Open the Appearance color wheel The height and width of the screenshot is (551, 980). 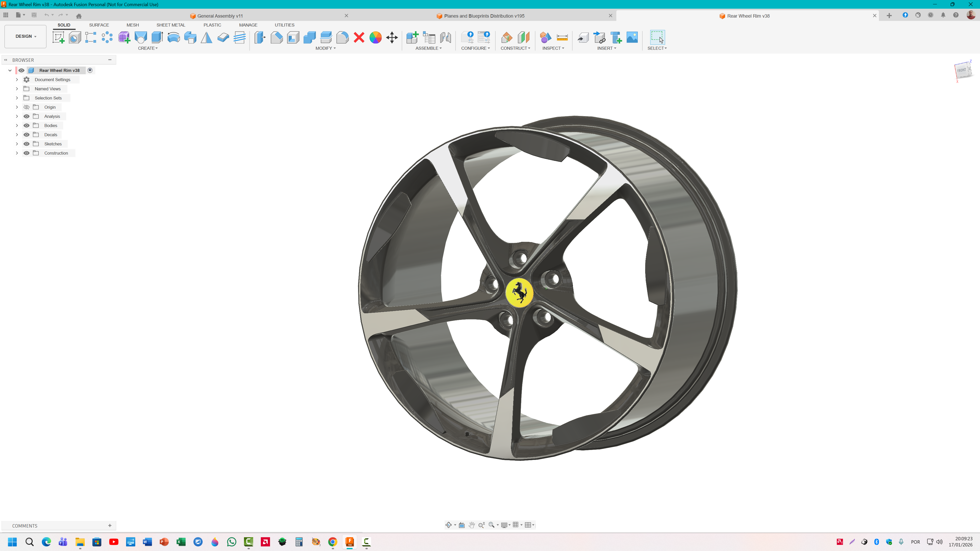375,37
